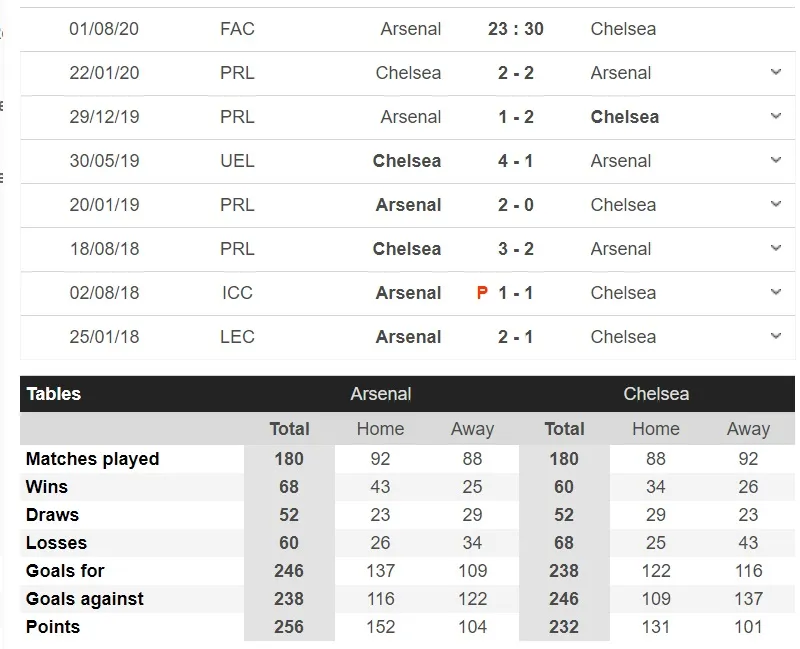Select the Chelsea header in the Tables section
Screen dimensions: 800x649
click(x=656, y=394)
